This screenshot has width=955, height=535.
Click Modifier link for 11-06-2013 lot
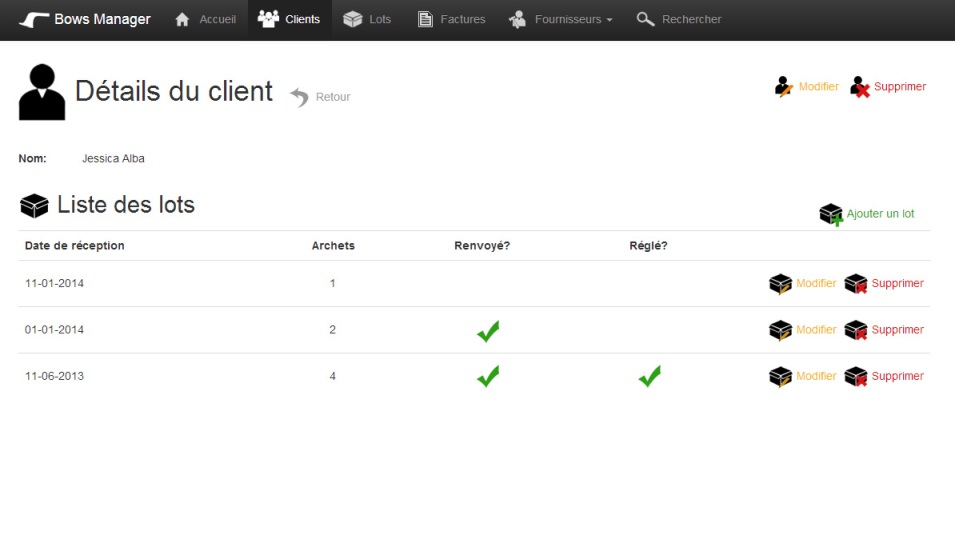coord(816,377)
